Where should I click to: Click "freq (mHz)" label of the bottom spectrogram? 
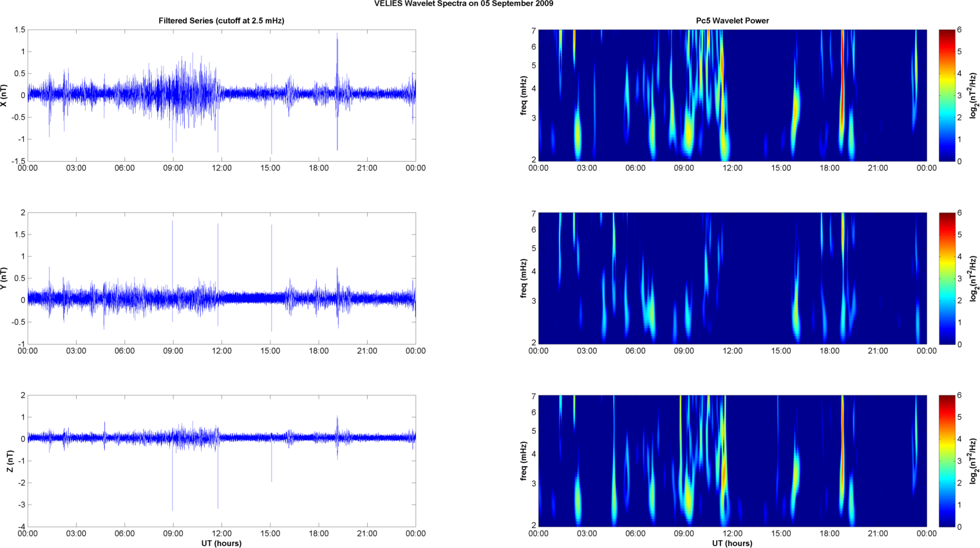[x=524, y=461]
